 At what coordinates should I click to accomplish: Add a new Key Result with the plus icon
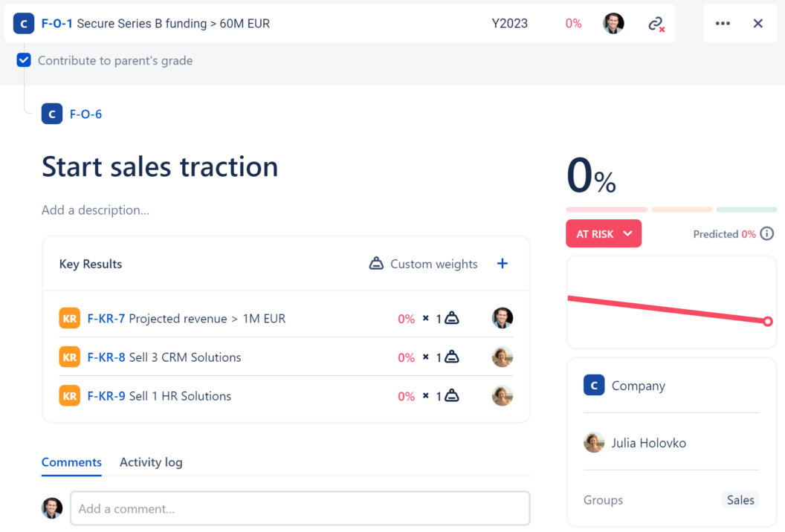click(503, 263)
